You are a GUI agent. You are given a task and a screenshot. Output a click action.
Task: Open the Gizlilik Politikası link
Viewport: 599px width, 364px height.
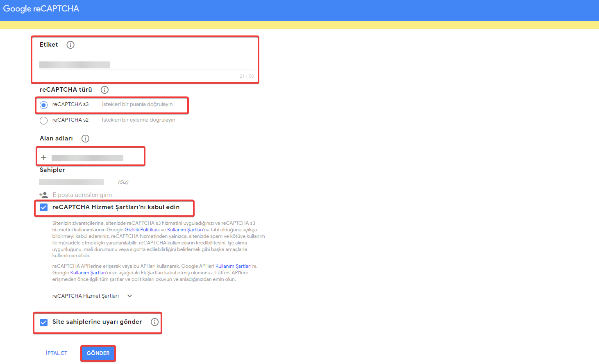pyautogui.click(x=142, y=230)
